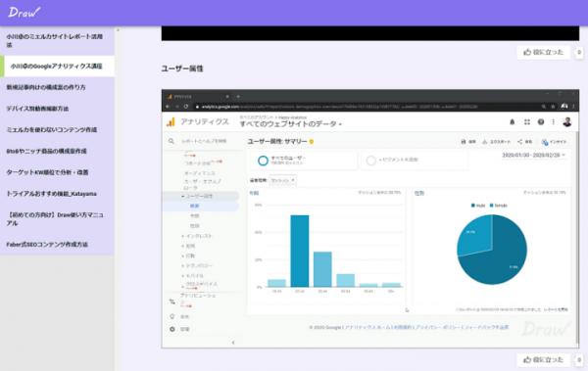
Task: Open ミエルカを使わないコンテンツ作成 sidebar item
Action: tap(57, 129)
